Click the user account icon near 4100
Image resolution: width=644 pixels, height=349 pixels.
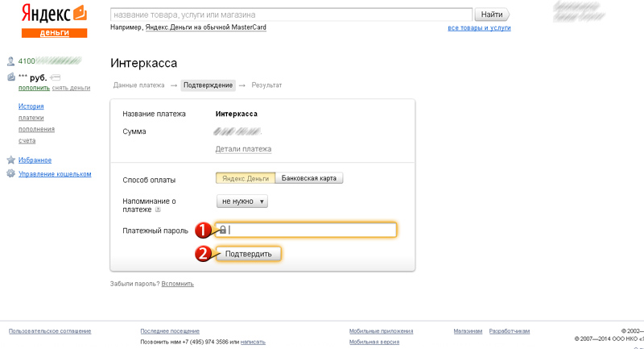pyautogui.click(x=10, y=62)
